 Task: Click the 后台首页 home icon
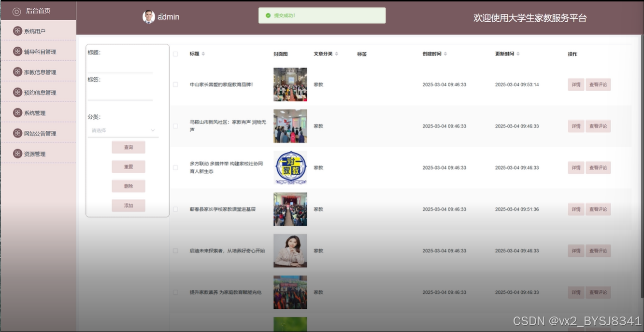coord(16,11)
